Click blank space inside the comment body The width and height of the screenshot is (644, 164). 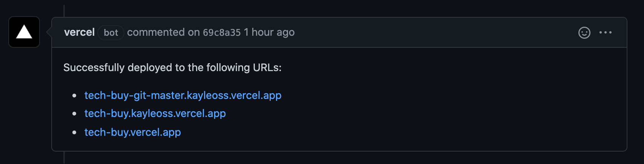[x=434, y=109]
